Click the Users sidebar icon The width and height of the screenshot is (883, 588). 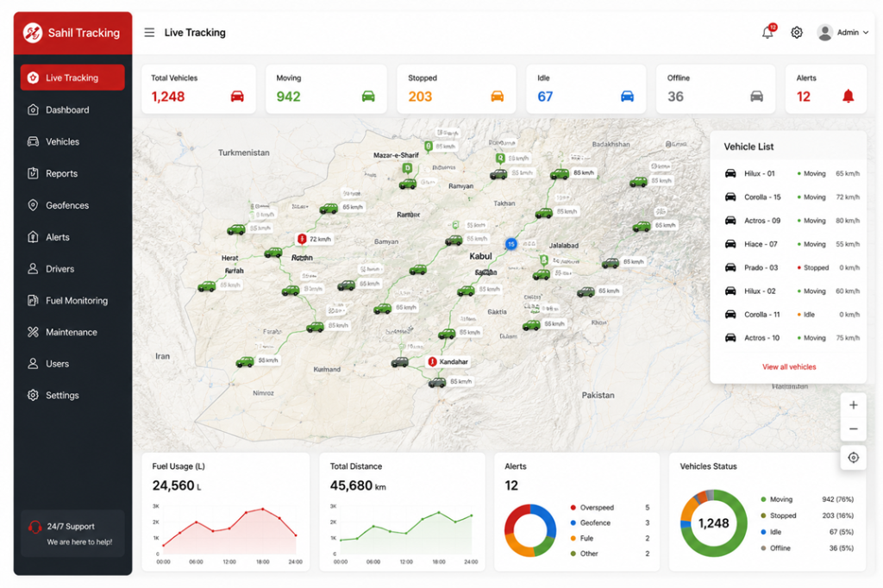coord(34,363)
